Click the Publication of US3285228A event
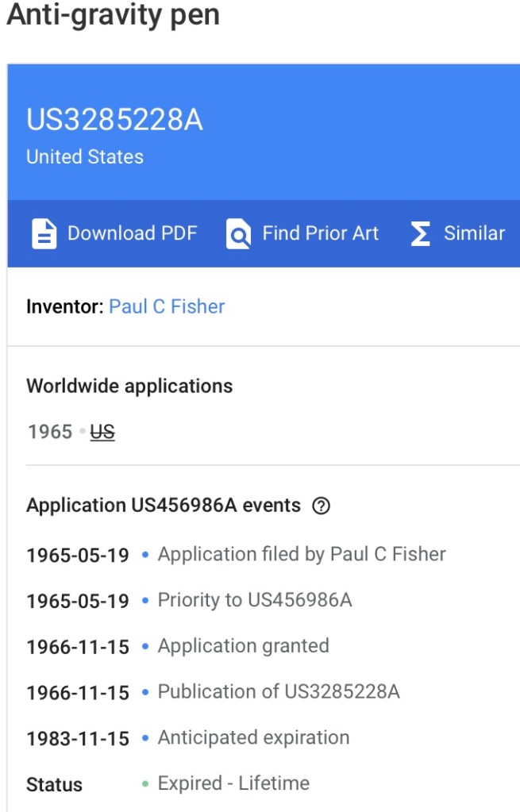The image size is (520, 812). 279,692
